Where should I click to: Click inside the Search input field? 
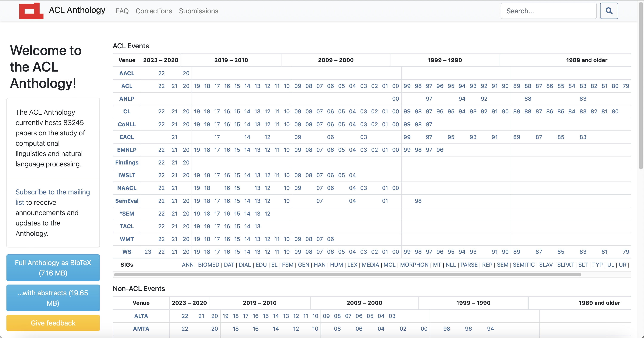coord(548,11)
